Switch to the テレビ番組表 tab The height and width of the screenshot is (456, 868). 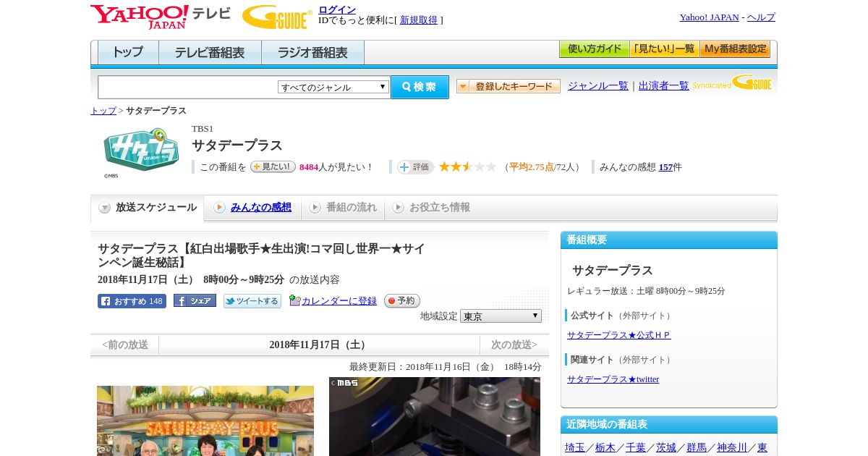point(210,53)
